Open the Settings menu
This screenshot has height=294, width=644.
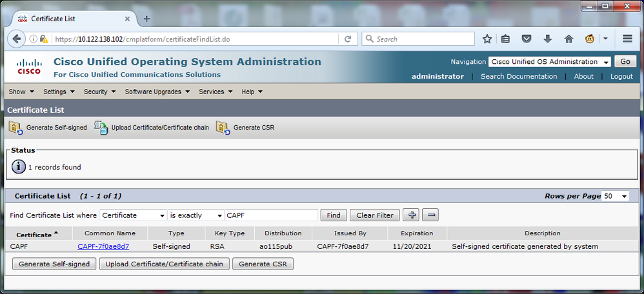59,92
